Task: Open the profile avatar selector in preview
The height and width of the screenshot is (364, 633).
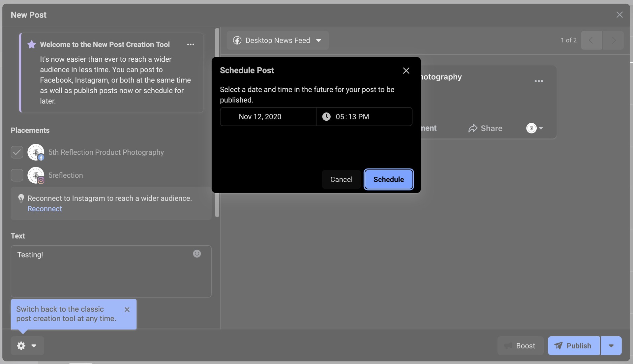Action: [534, 128]
